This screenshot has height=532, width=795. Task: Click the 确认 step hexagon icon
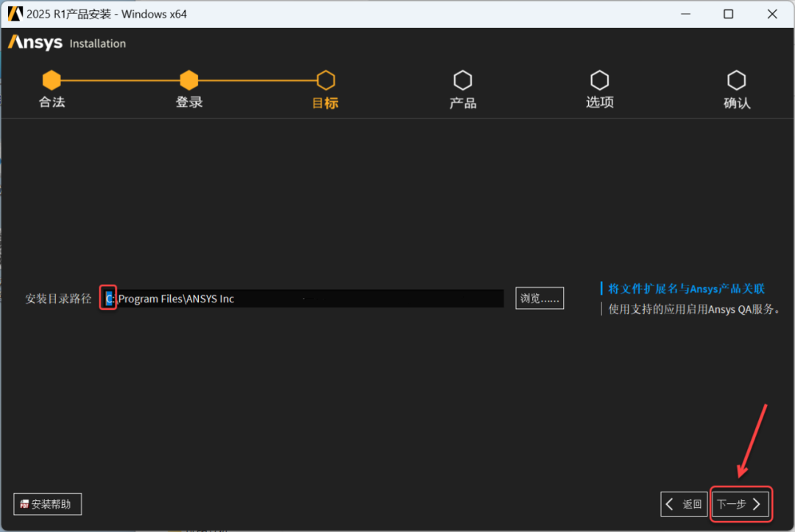click(x=736, y=80)
